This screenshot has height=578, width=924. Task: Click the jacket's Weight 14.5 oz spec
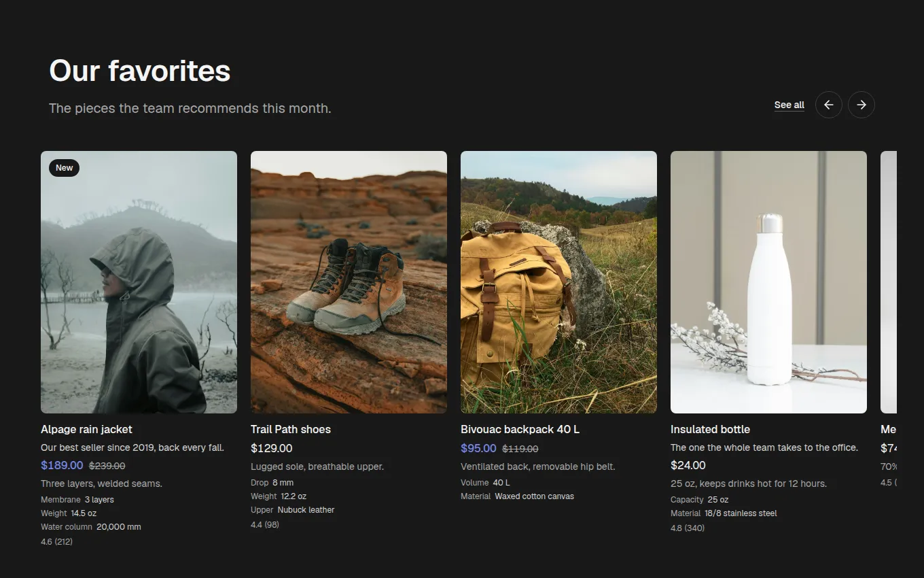(69, 513)
